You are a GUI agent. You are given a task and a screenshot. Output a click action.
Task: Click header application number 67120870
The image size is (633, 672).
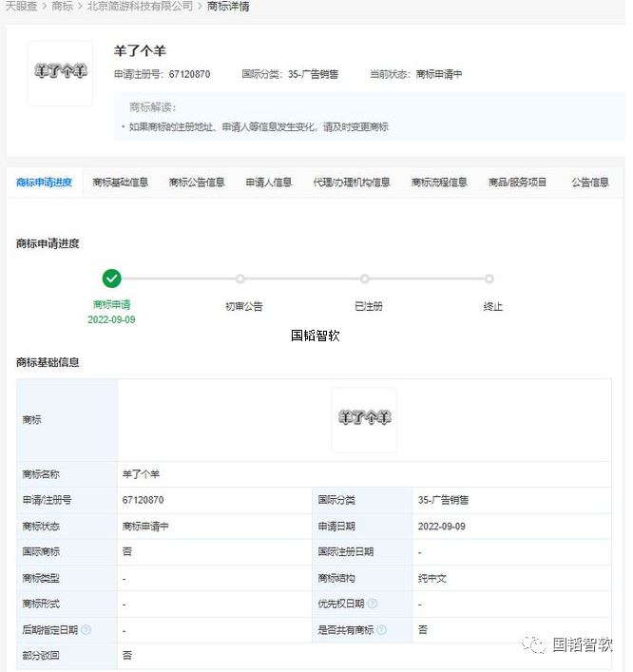point(189,74)
